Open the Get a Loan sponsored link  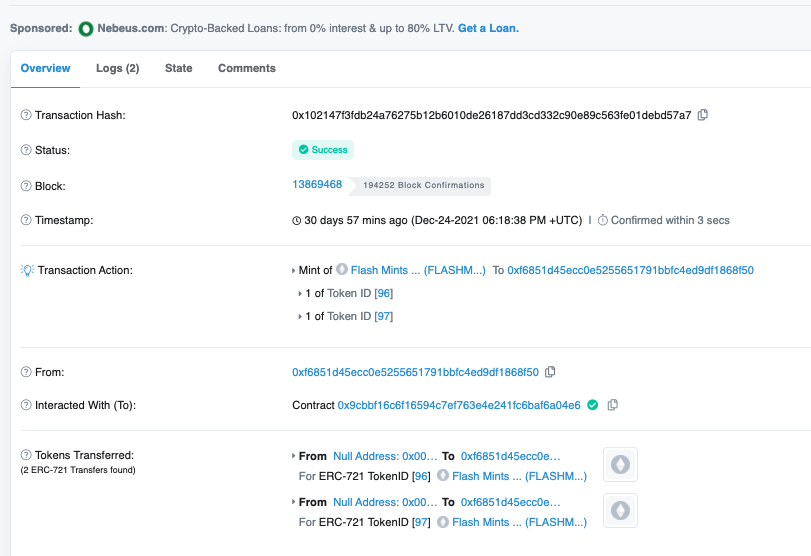488,28
